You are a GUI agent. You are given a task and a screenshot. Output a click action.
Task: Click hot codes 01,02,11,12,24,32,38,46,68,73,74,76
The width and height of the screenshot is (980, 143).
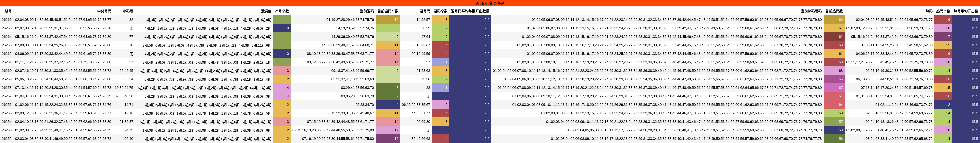[x=904, y=105]
